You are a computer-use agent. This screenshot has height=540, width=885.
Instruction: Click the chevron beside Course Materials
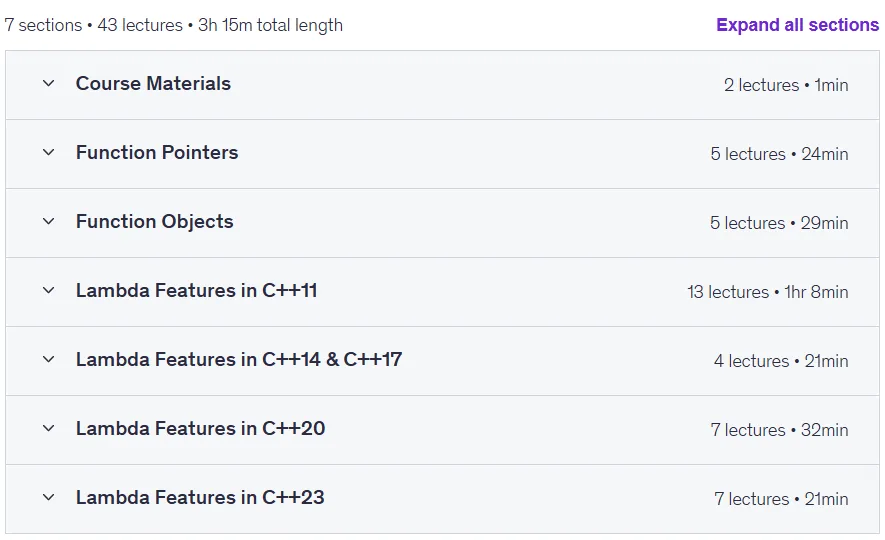[x=49, y=84]
